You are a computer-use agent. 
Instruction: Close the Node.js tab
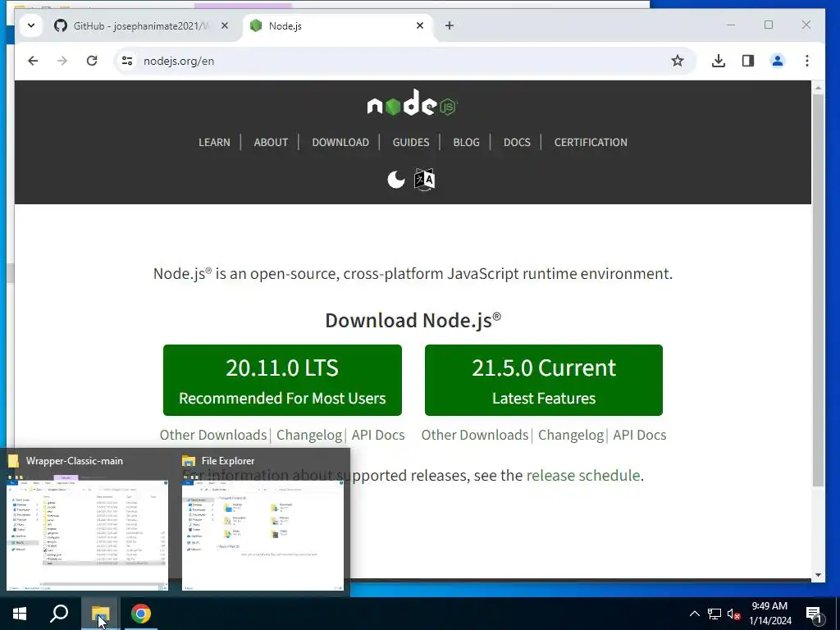pyautogui.click(x=420, y=25)
